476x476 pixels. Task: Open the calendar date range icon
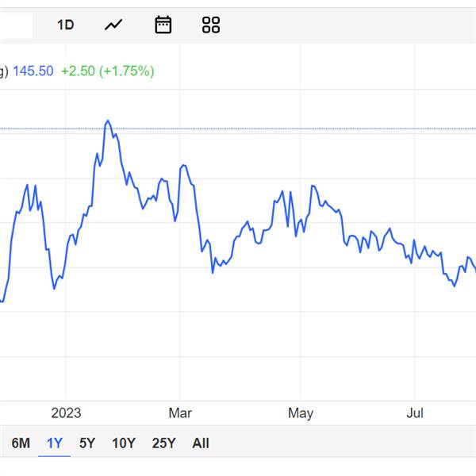point(163,25)
